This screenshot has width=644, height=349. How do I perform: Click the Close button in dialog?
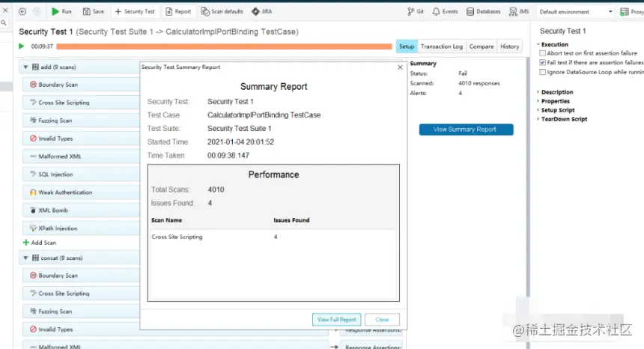click(x=382, y=320)
